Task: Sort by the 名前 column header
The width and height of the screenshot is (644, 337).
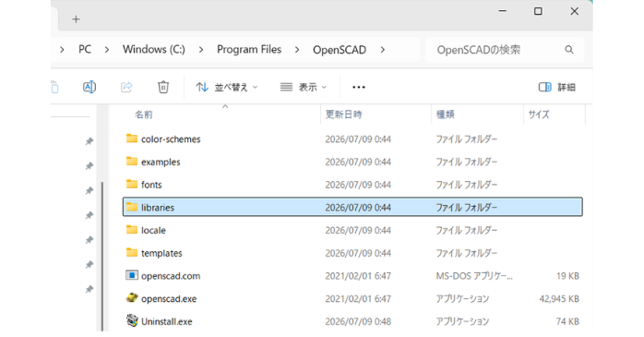Action: (x=144, y=114)
